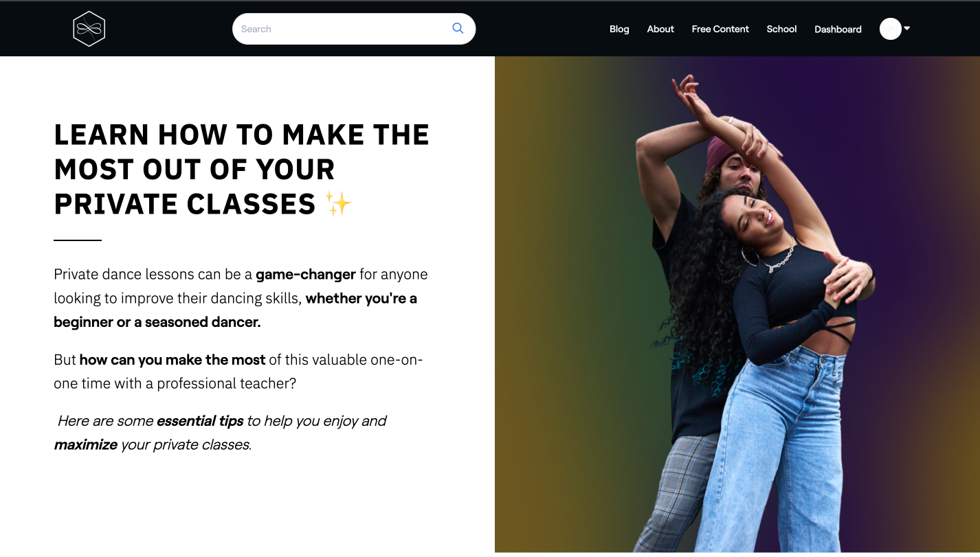Open the School section

point(781,29)
